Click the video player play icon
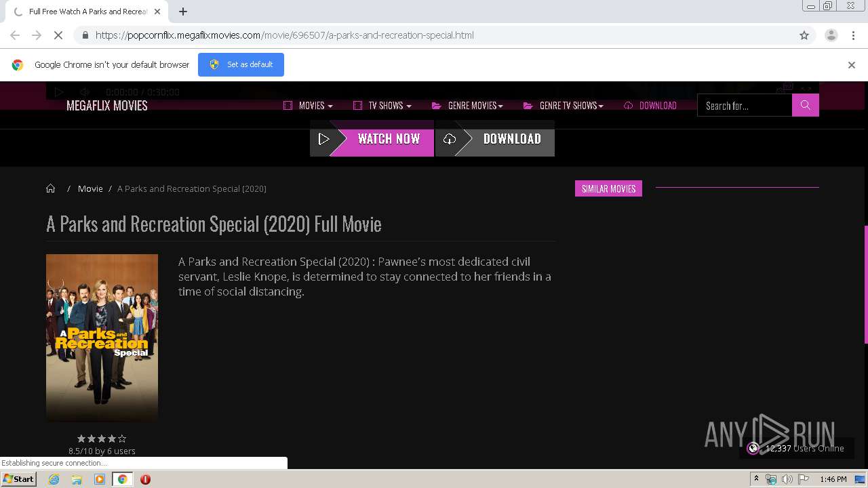The width and height of the screenshot is (868, 488). point(59,91)
